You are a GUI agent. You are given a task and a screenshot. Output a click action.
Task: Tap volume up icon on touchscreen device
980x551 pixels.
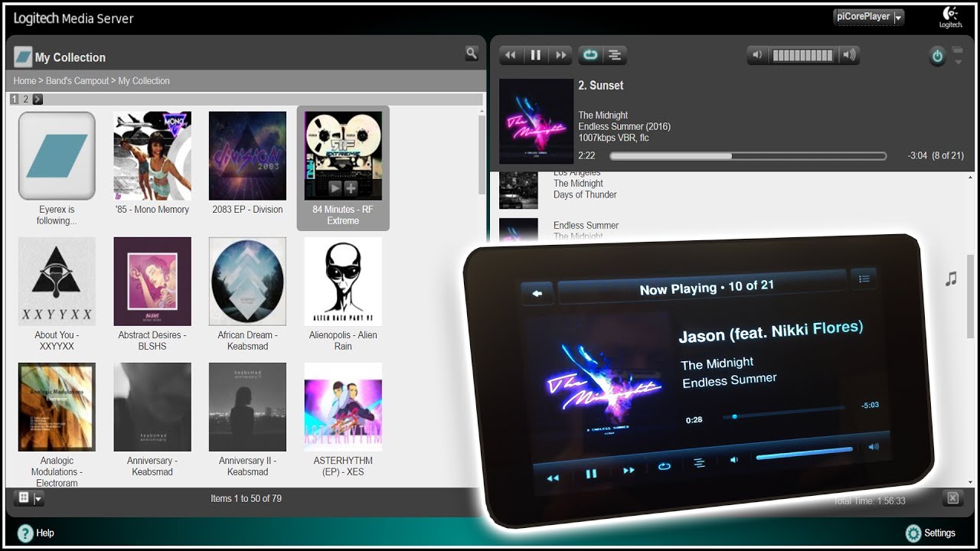pos(874,446)
